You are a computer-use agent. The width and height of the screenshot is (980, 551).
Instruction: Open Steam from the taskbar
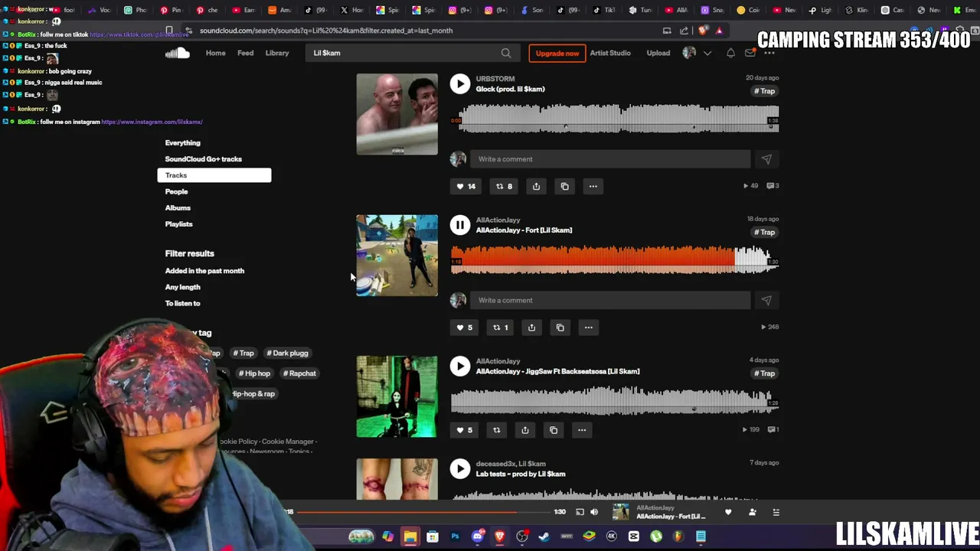544,536
